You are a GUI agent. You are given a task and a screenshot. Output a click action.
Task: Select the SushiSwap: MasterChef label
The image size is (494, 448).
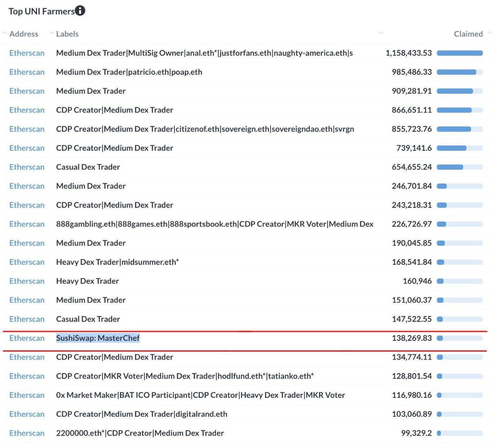point(98,338)
